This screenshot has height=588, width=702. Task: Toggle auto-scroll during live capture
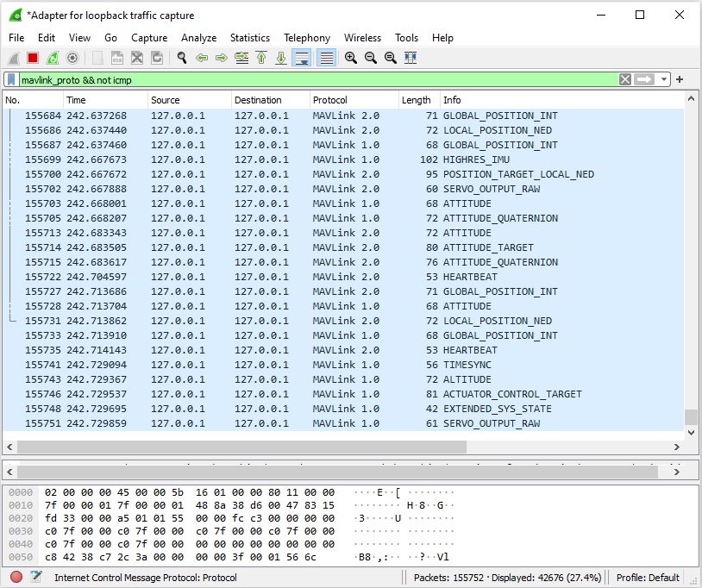(301, 58)
